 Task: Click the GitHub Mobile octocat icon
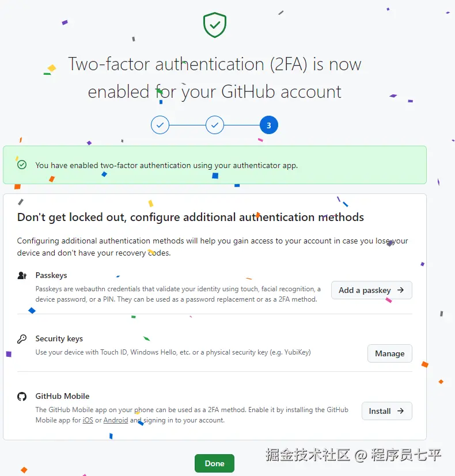click(x=22, y=397)
